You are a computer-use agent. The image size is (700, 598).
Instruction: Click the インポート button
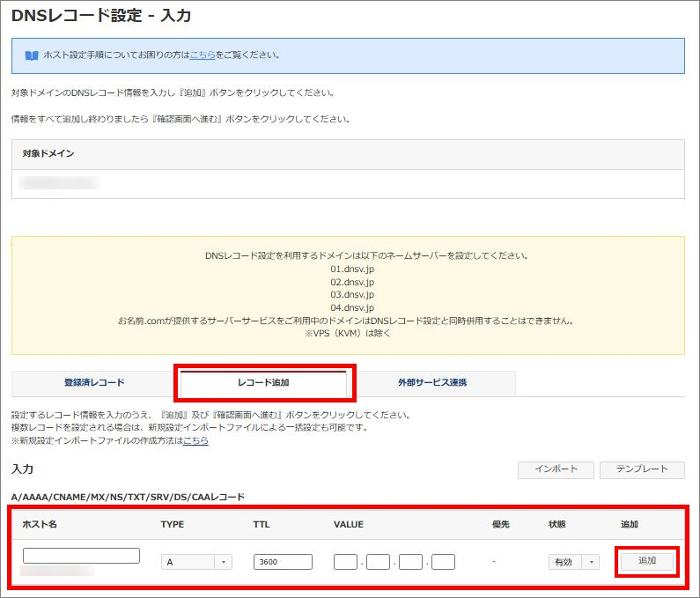point(556,469)
